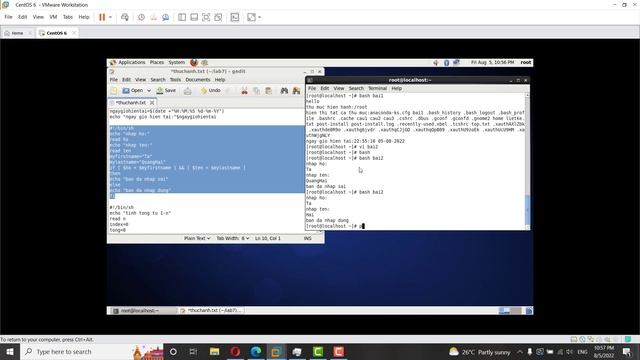This screenshot has width=640, height=360.
Task: Open the power options dropdown beside pause
Action: [110, 17]
